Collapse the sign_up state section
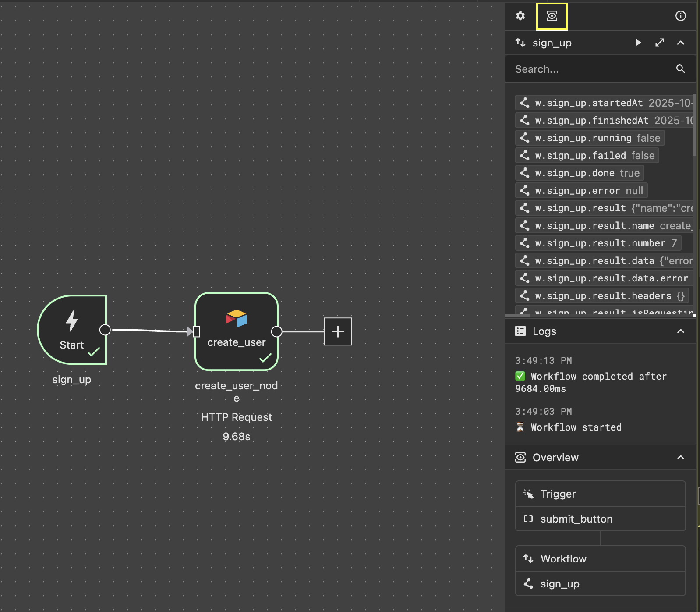Screen dimensions: 700x612 click(681, 43)
